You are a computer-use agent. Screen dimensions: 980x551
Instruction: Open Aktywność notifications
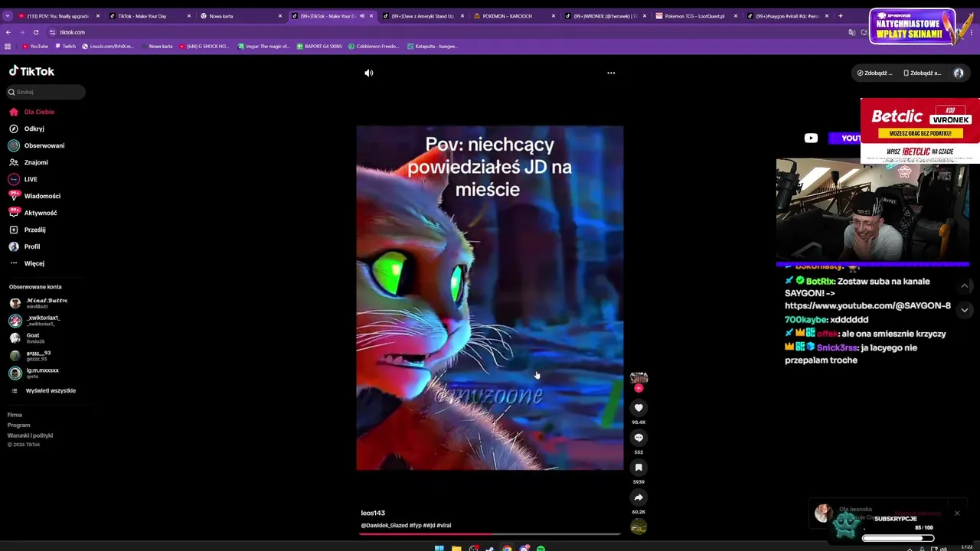tap(33, 213)
